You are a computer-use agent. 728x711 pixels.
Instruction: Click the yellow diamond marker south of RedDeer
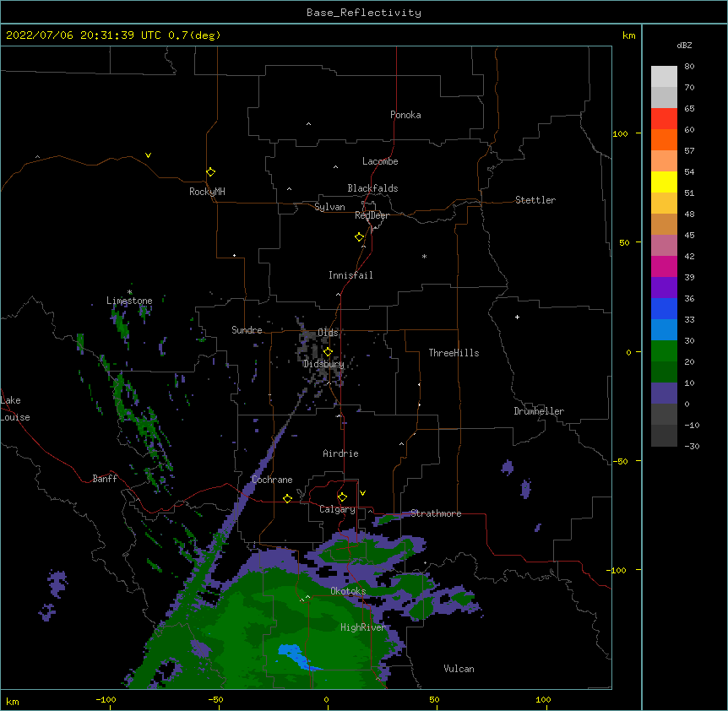click(x=360, y=237)
